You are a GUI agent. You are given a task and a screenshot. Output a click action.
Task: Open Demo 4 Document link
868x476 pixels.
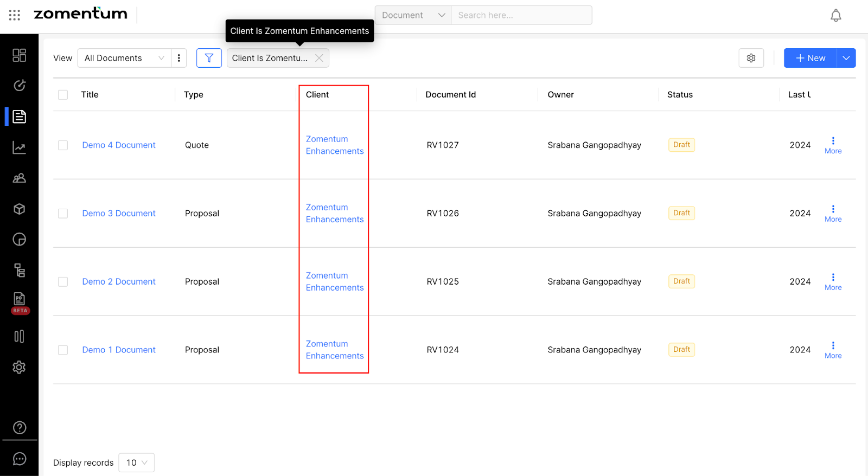click(119, 145)
